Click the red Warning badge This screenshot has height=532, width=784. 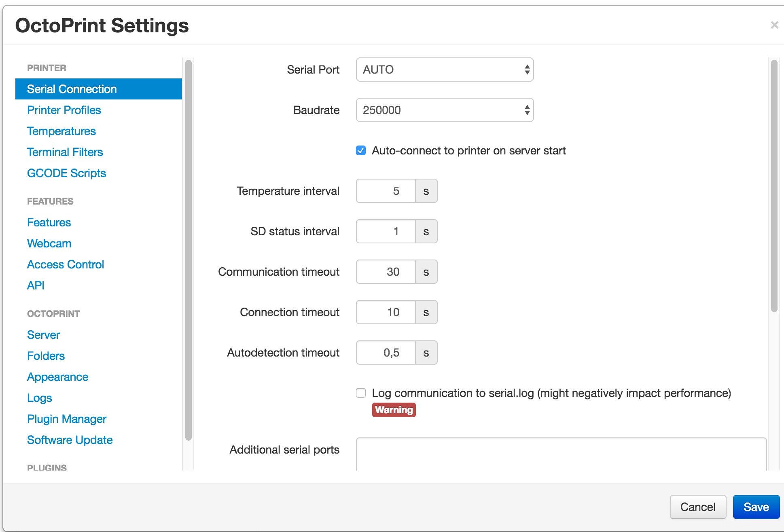(x=394, y=410)
